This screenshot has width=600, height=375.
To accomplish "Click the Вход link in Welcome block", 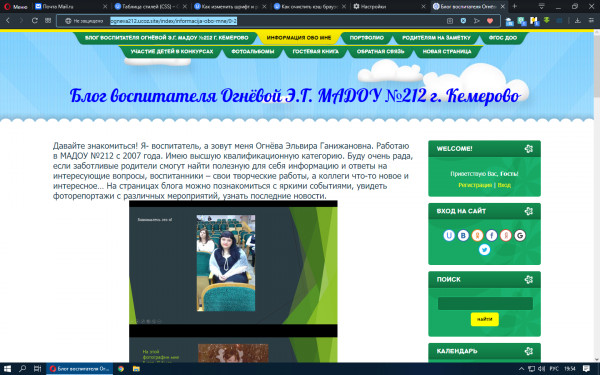I will click(504, 185).
